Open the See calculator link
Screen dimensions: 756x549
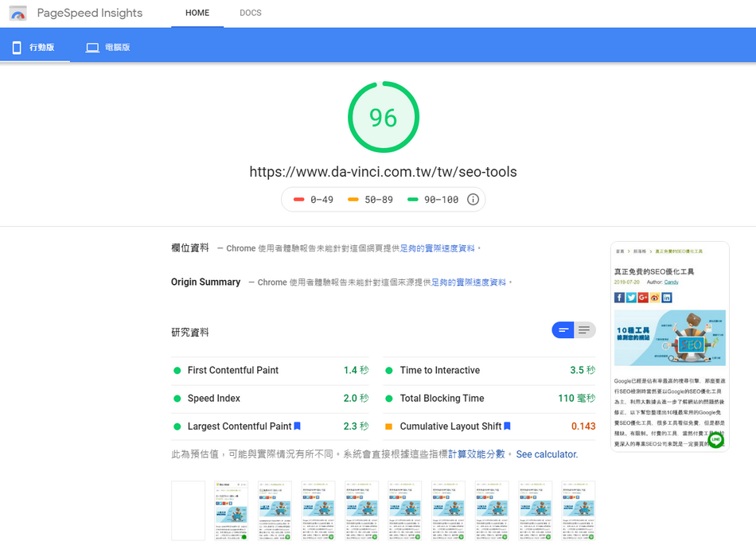click(x=547, y=454)
